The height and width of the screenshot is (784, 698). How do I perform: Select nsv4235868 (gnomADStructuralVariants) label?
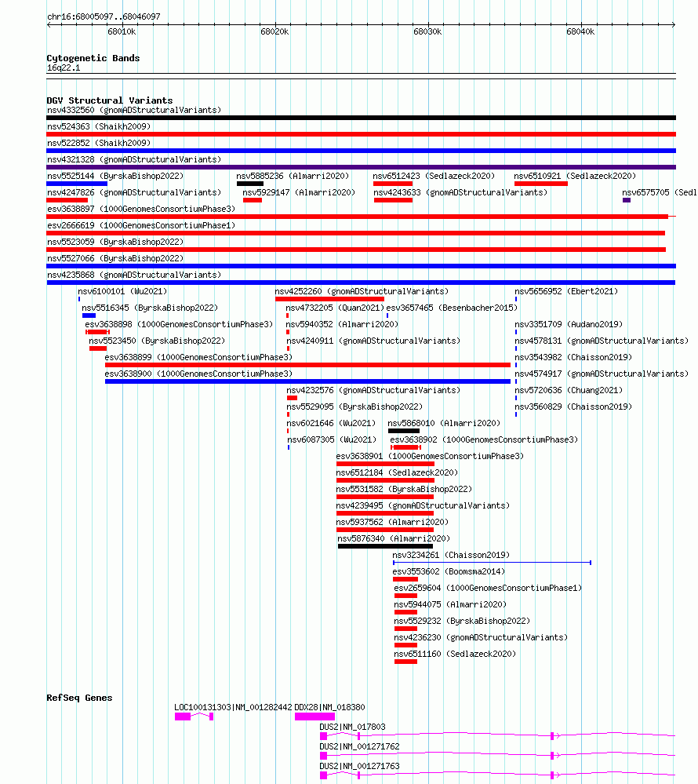[134, 275]
